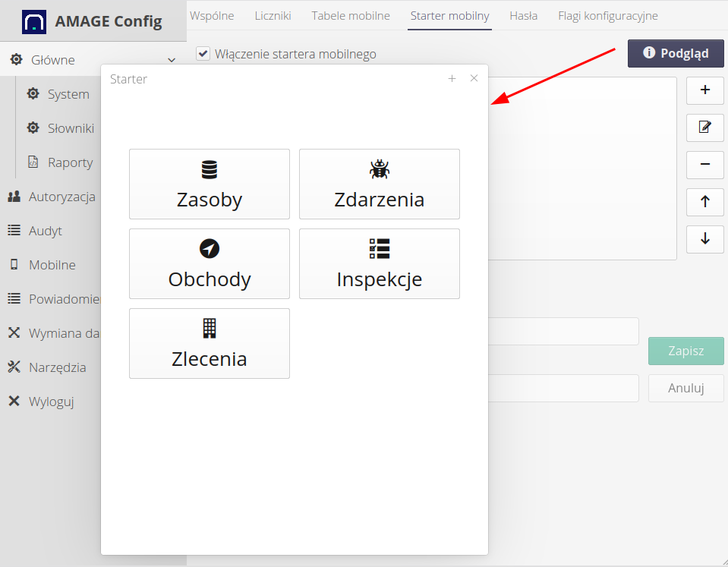Click the minus remove-item icon button
Screen dimensions: 728x567
coord(704,165)
